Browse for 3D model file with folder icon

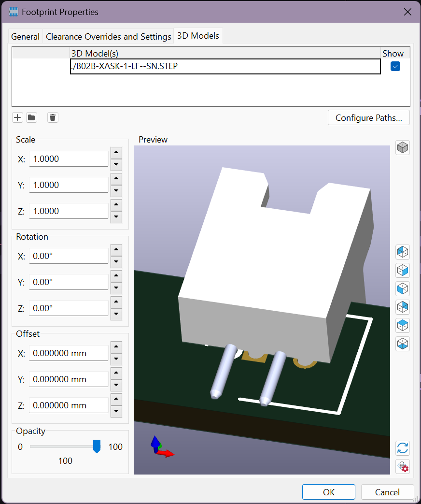(x=31, y=117)
